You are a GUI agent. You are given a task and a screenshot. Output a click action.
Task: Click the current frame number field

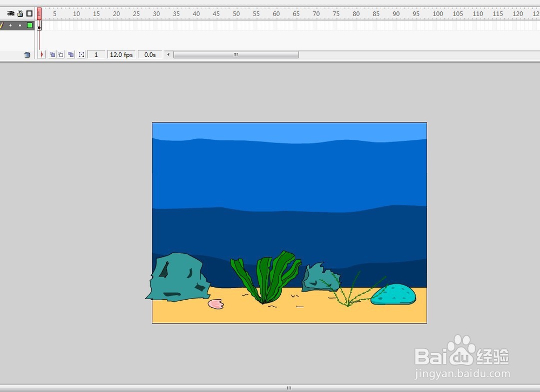(x=96, y=55)
